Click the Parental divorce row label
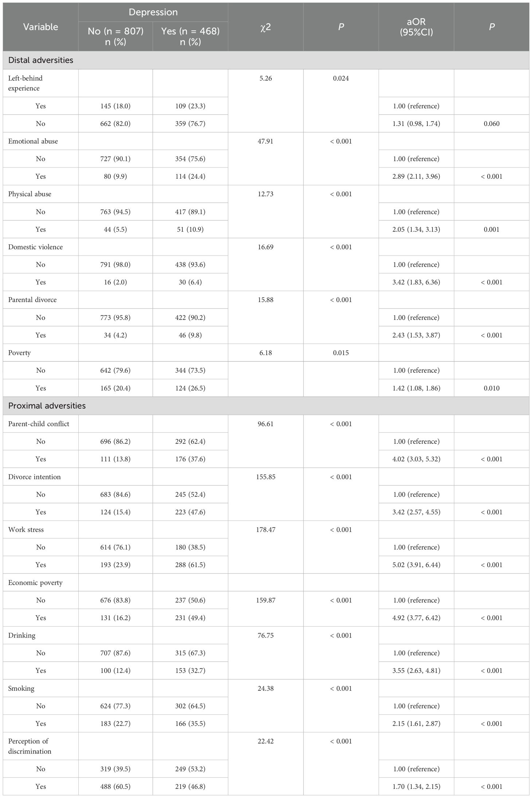 (32, 300)
